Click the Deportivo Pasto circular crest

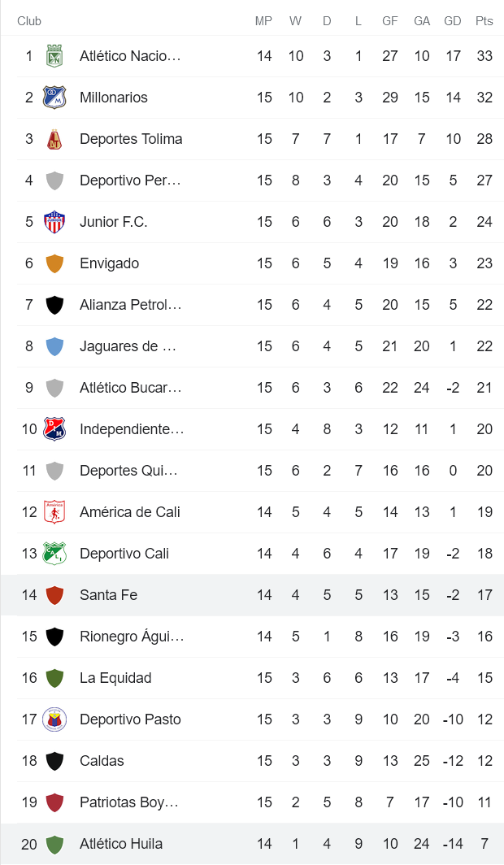[57, 719]
